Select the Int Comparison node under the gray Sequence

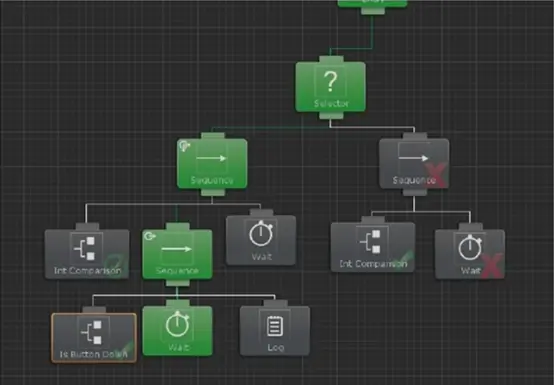tap(373, 247)
